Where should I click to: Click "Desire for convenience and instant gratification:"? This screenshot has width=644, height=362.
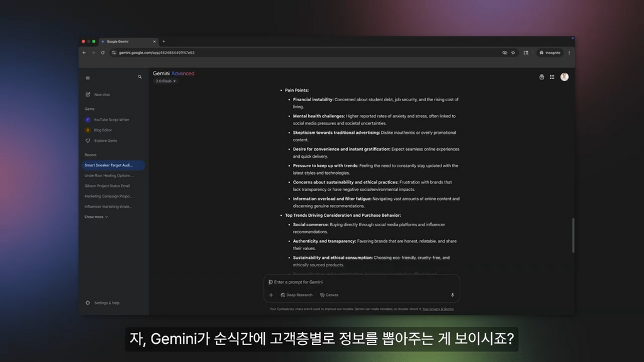[x=341, y=150]
